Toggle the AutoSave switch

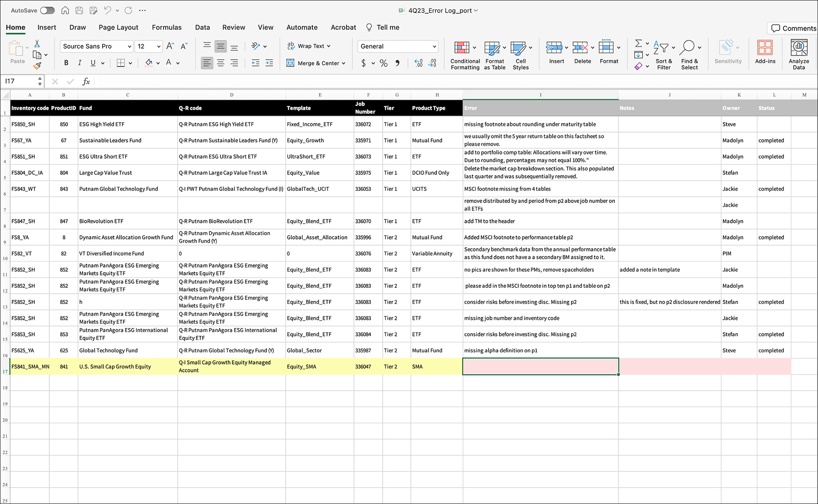pyautogui.click(x=47, y=11)
